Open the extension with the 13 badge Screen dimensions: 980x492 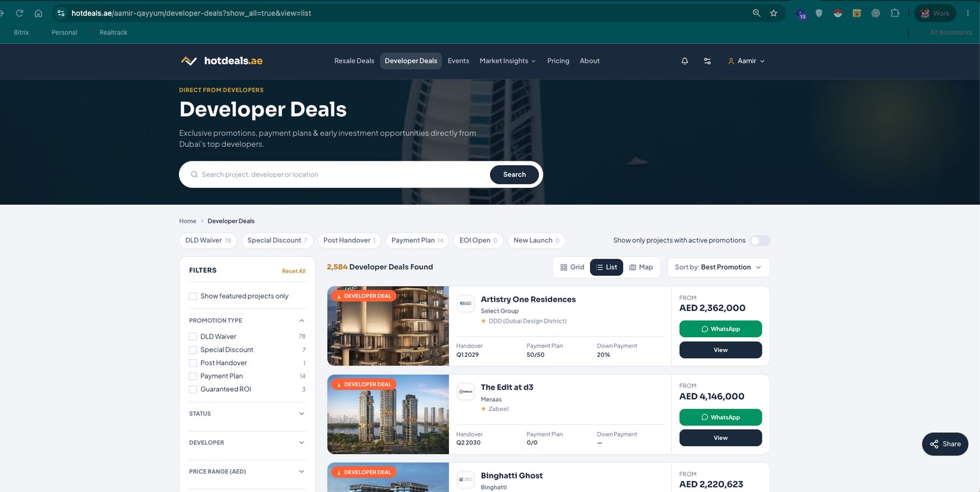802,14
